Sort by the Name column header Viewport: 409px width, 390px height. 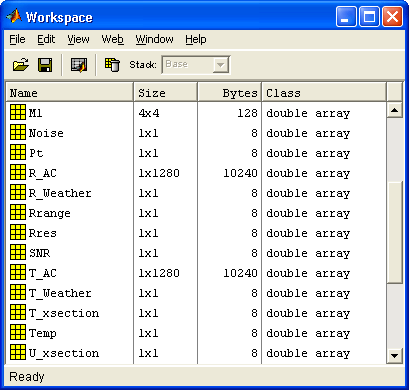(69, 93)
